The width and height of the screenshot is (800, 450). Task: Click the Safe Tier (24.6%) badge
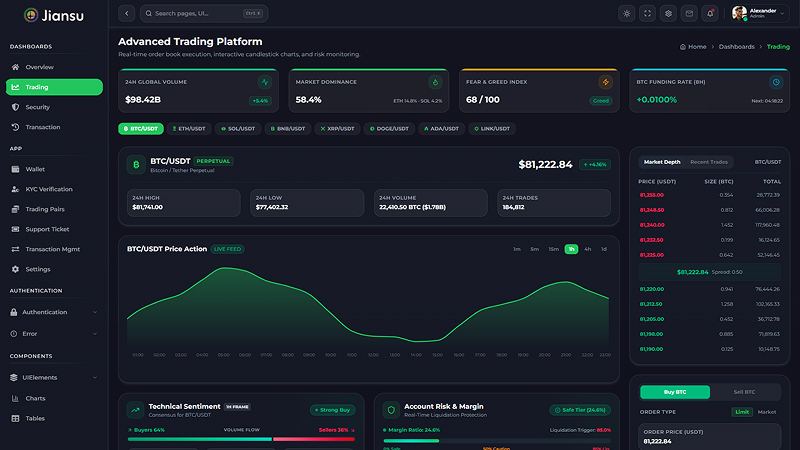(x=580, y=410)
